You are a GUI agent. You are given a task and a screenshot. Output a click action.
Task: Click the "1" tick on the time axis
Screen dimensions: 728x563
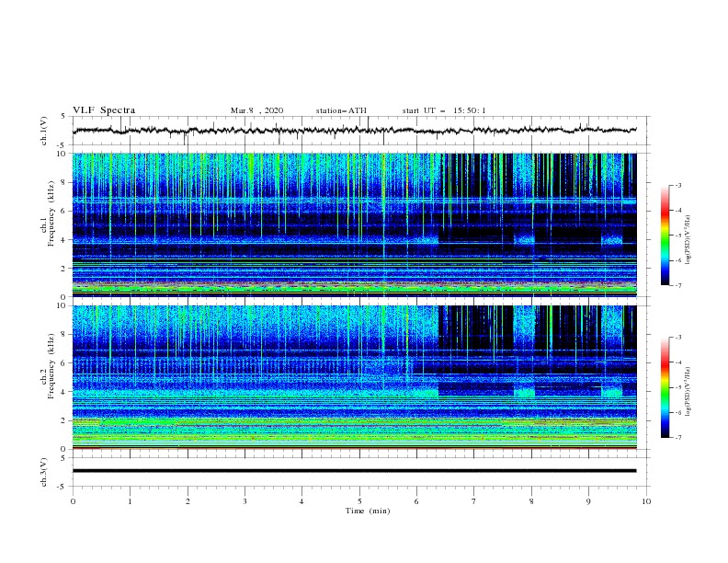(130, 501)
